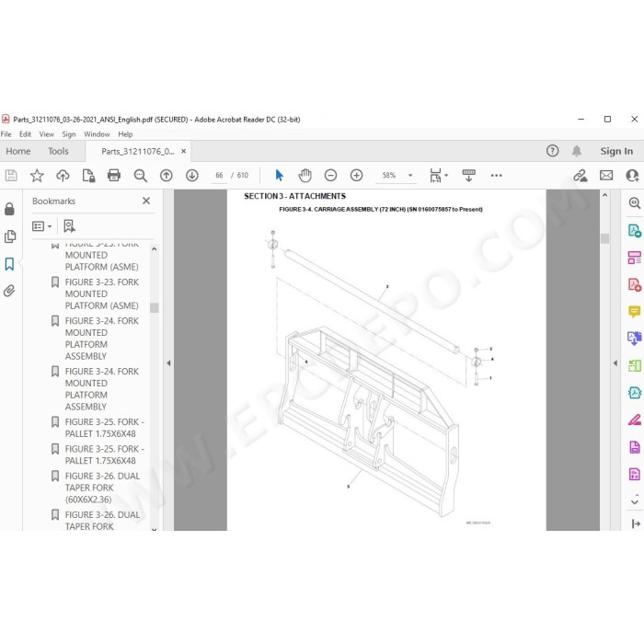Close the Parts_31211076 document tab
Image resolution: width=644 pixels, height=644 pixels.
[184, 151]
